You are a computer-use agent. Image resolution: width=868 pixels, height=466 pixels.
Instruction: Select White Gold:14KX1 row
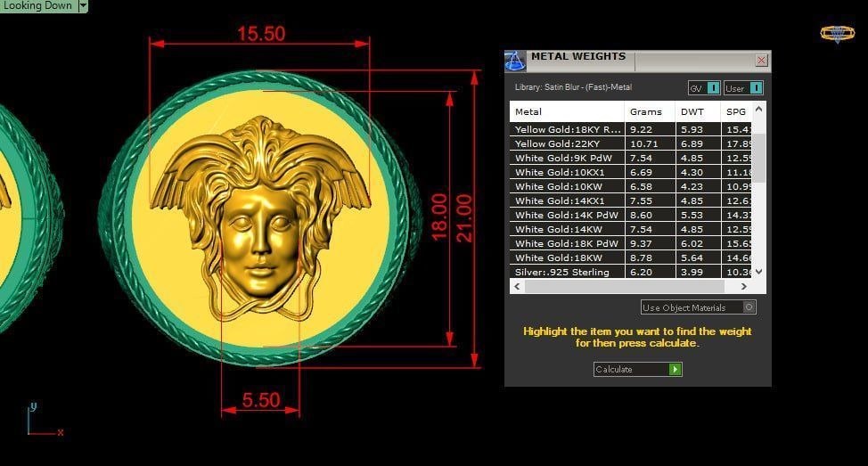[x=631, y=200]
